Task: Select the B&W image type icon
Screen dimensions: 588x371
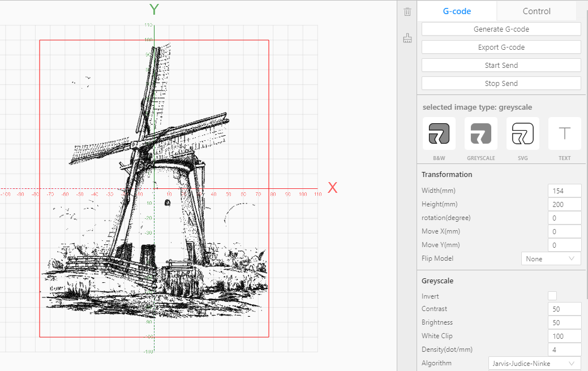Action: point(439,134)
